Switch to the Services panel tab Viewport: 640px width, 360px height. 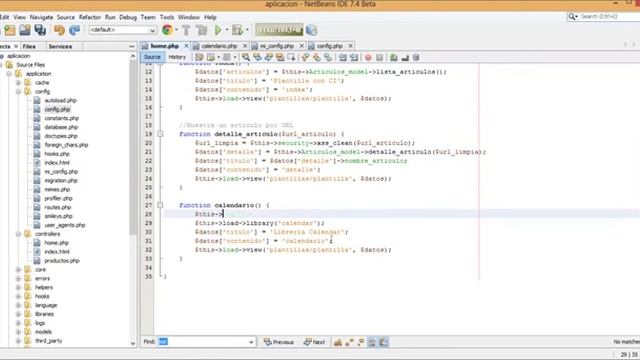(x=60, y=47)
